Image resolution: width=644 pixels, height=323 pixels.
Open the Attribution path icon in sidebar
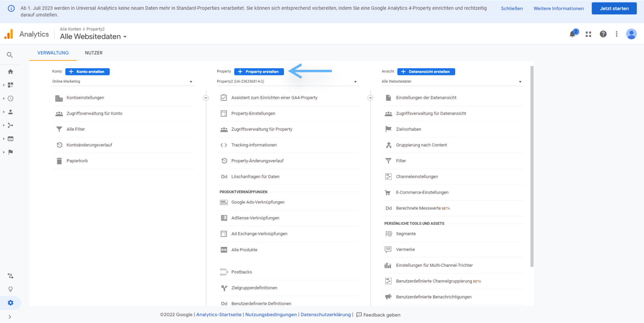10,276
